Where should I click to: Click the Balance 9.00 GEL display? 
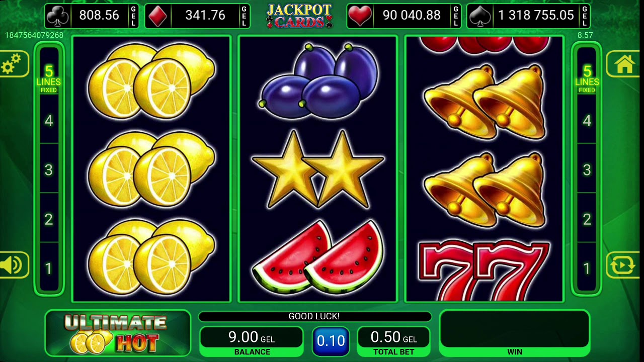pyautogui.click(x=252, y=341)
